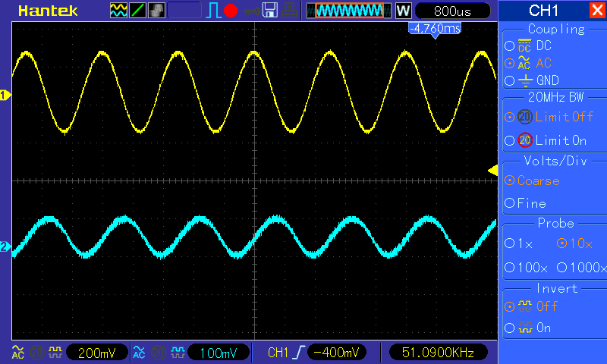Click the CH1 panel title
Image resolution: width=607 pixels, height=364 pixels.
[543, 11]
